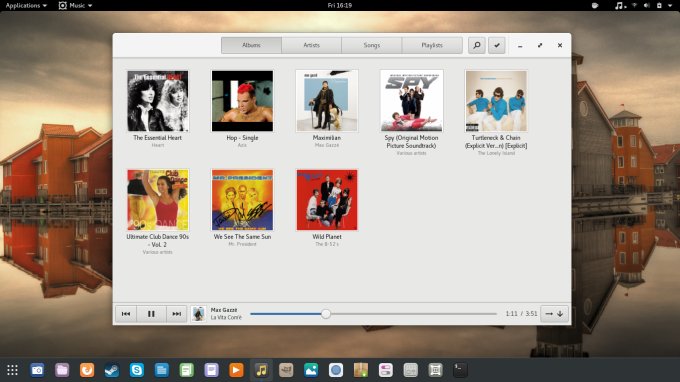The width and height of the screenshot is (680, 382).
Task: Open the tweak tool switches icon in dock
Action: [386, 370]
